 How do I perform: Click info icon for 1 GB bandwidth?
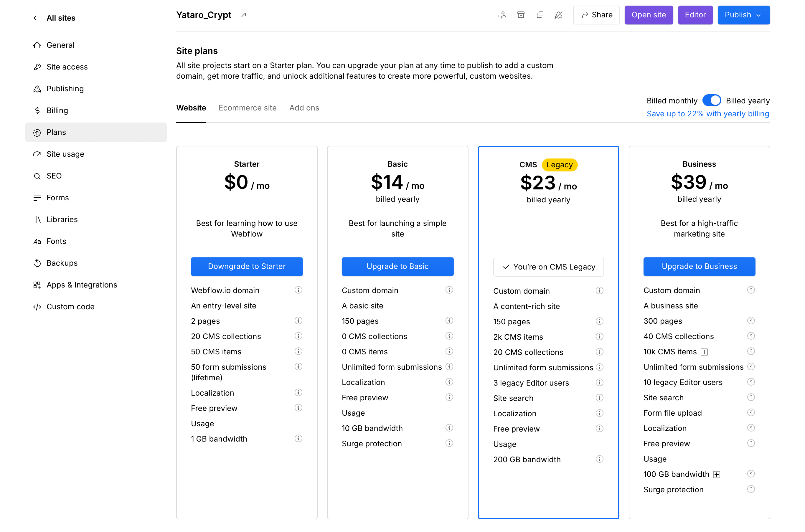click(298, 438)
